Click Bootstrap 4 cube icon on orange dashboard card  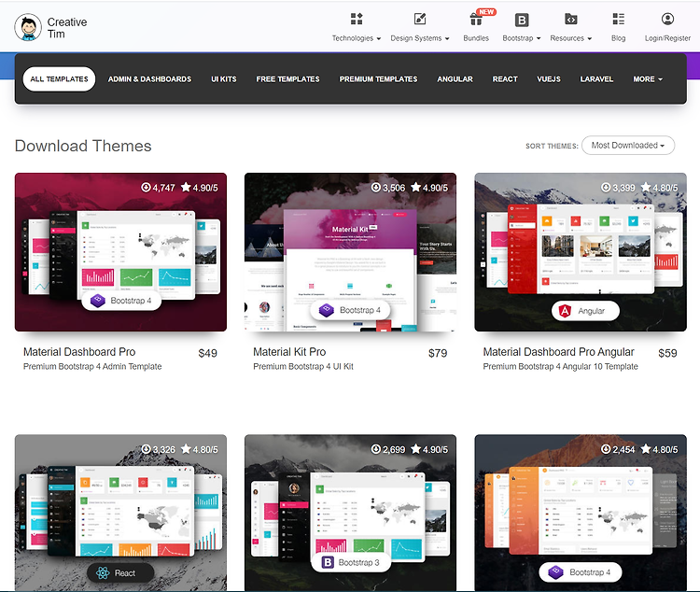tap(556, 571)
